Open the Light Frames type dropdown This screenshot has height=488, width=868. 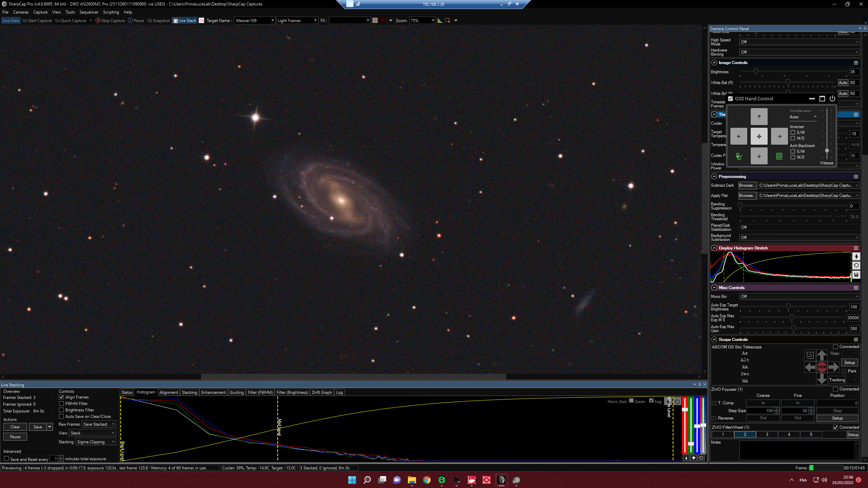click(297, 20)
